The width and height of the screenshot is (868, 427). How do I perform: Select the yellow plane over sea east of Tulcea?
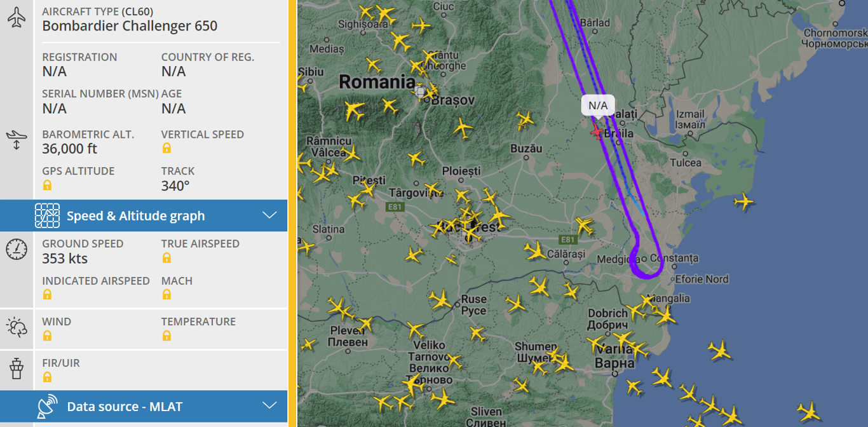pos(743,202)
